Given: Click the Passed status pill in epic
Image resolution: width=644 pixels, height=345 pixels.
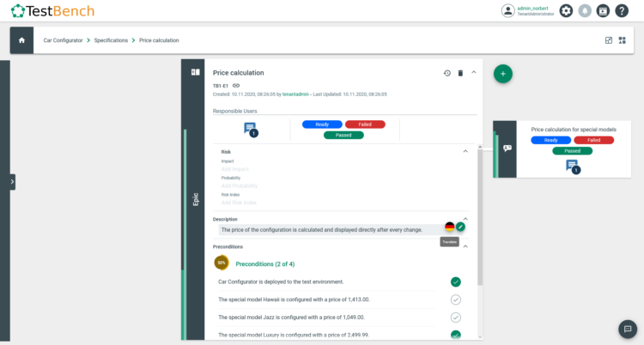Looking at the screenshot, I should (x=343, y=135).
